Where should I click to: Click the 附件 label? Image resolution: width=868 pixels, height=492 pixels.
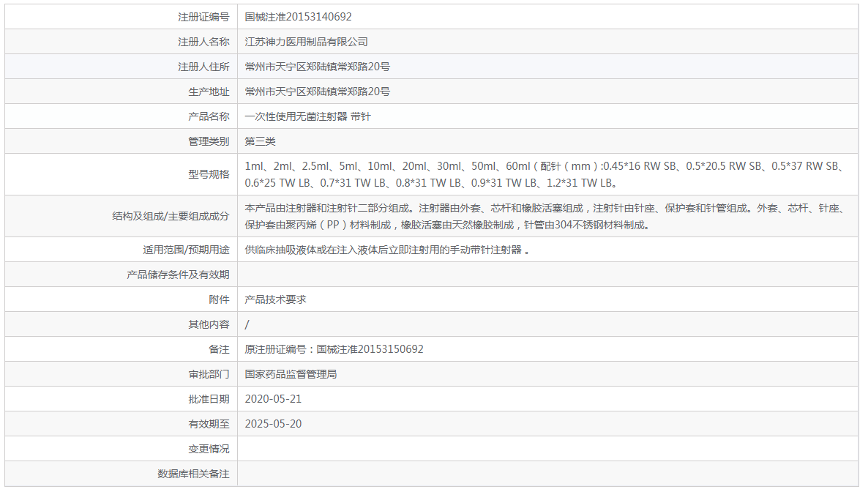coord(219,299)
